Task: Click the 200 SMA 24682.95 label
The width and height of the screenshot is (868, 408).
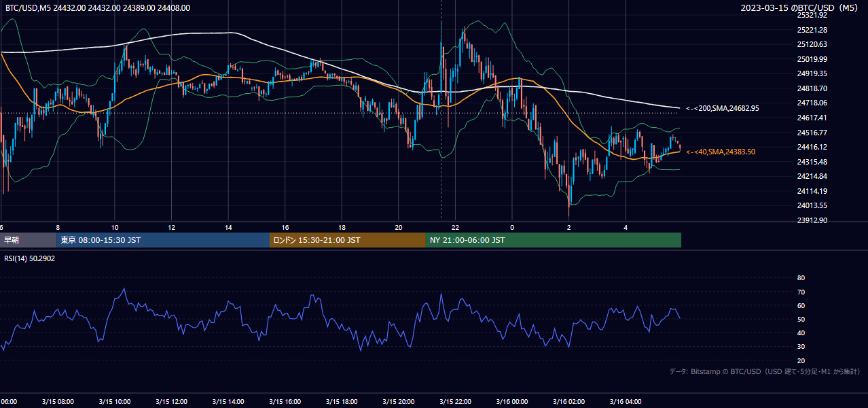Action: (x=723, y=108)
